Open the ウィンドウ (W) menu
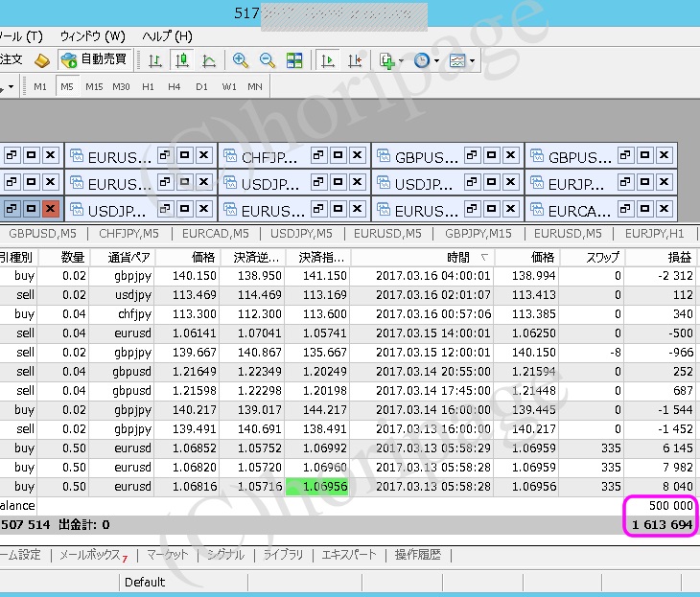Screen dimensions: 700x597 point(92,36)
